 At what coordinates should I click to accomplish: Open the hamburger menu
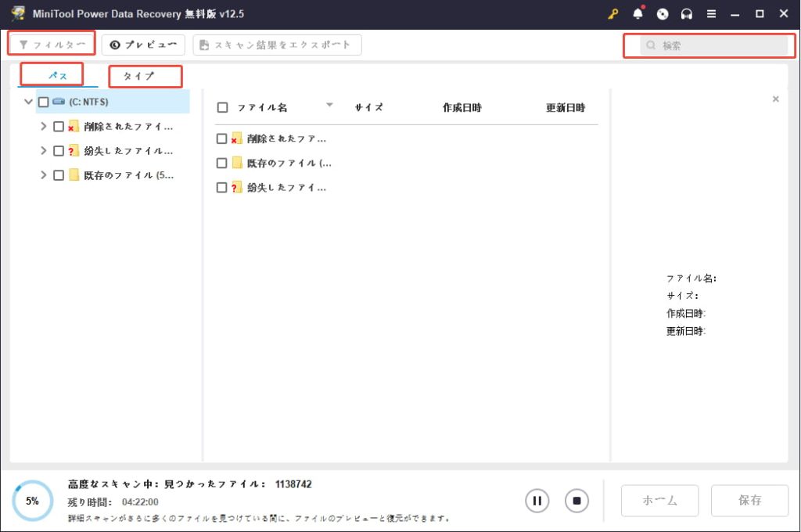[711, 14]
